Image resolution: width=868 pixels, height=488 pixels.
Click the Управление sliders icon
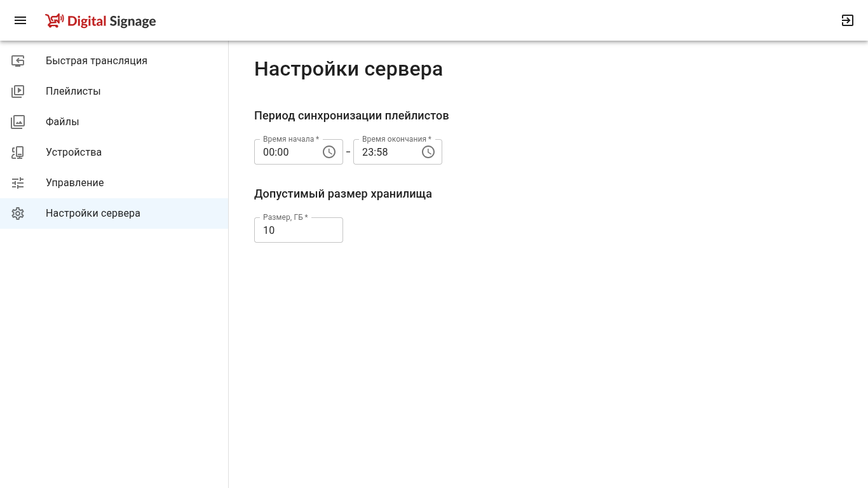18,183
